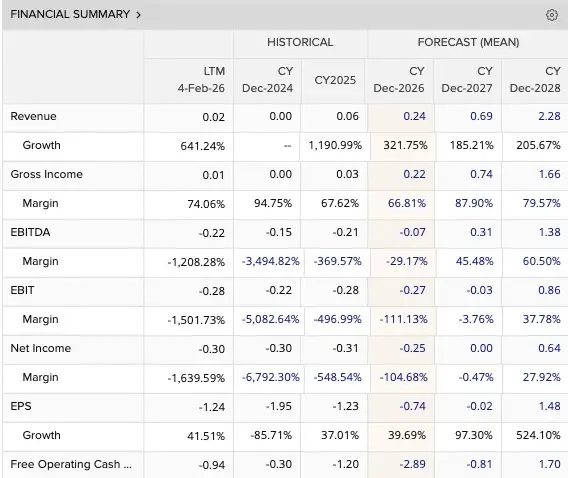568x478 pixels.
Task: Open the settings gear icon
Action: click(552, 15)
